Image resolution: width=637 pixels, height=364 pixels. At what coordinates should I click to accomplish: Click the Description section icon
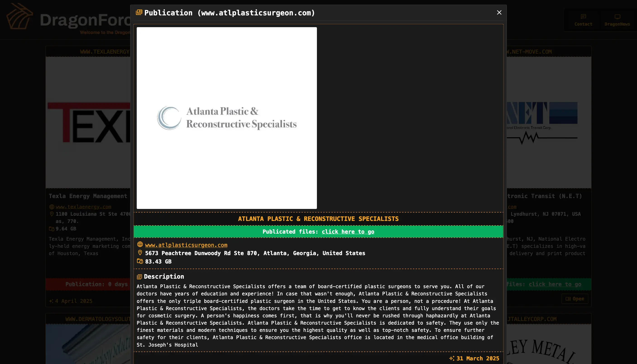(139, 277)
